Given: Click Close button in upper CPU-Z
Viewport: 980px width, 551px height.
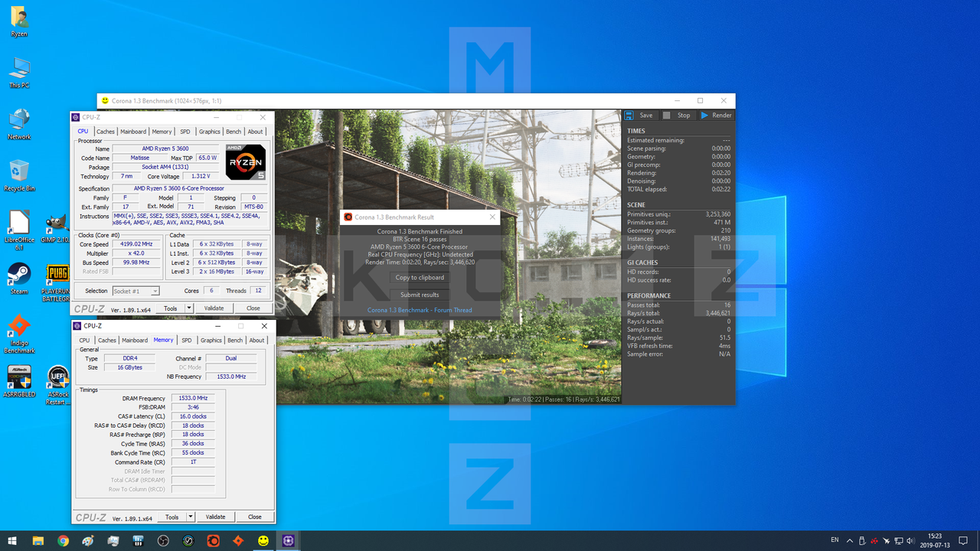Looking at the screenshot, I should 253,308.
